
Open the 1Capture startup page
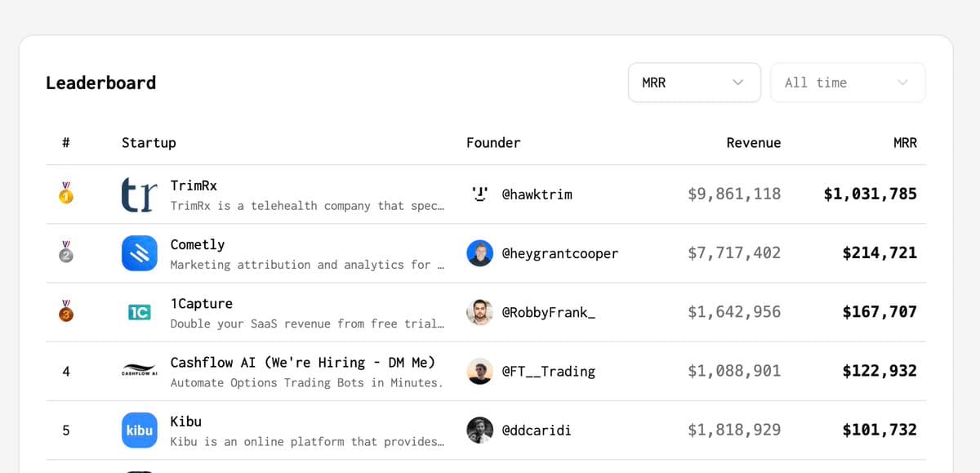click(202, 303)
